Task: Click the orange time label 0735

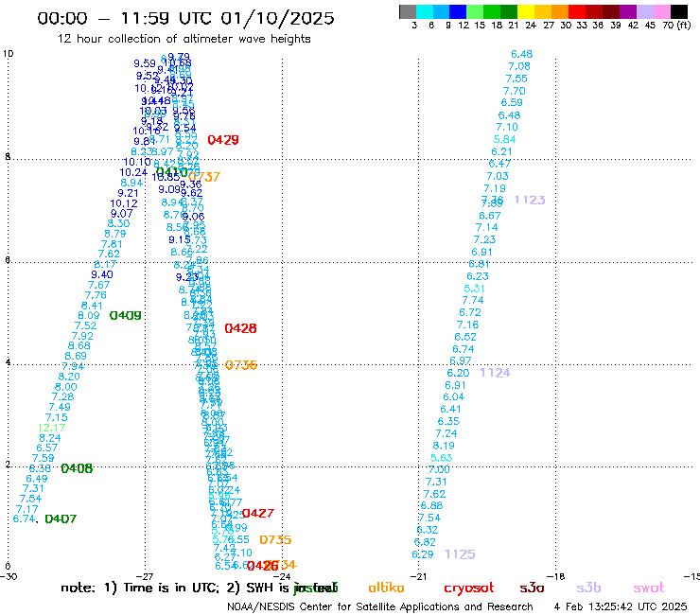Action: pos(275,540)
